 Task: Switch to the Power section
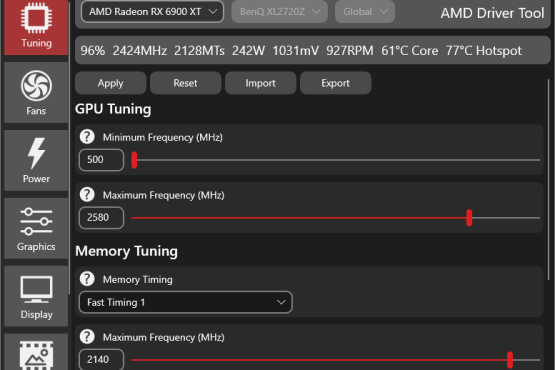(36, 160)
